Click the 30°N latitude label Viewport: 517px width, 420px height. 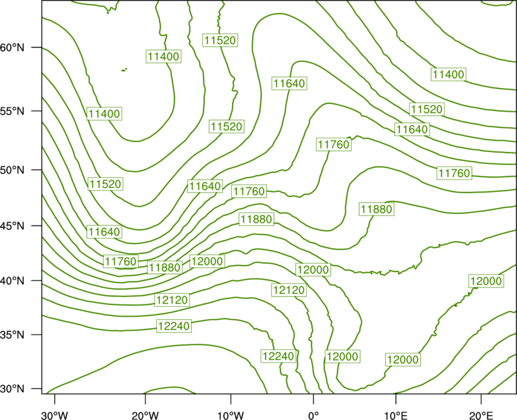click(x=12, y=389)
